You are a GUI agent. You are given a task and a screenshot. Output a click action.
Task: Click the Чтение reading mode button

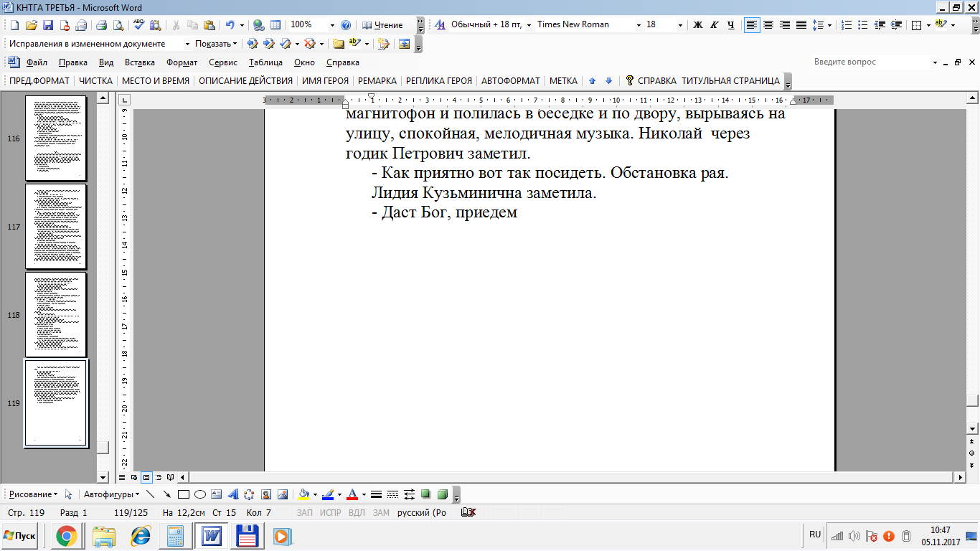[383, 25]
